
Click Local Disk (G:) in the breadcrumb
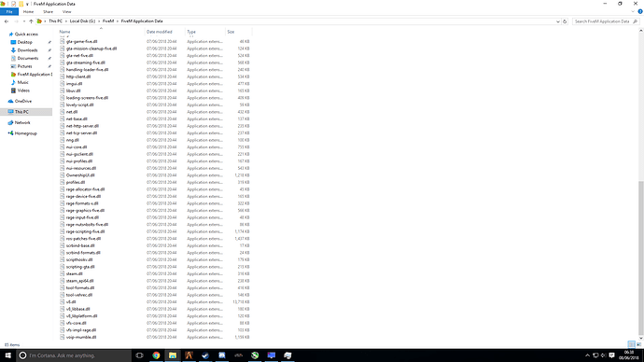pyautogui.click(x=82, y=21)
